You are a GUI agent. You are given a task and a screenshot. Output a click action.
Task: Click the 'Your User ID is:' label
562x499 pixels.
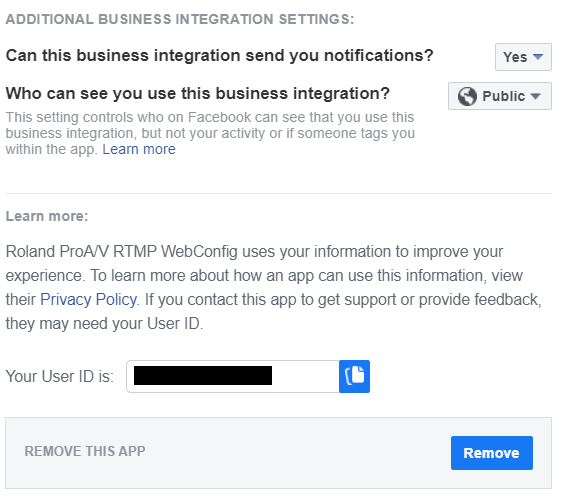pos(59,376)
